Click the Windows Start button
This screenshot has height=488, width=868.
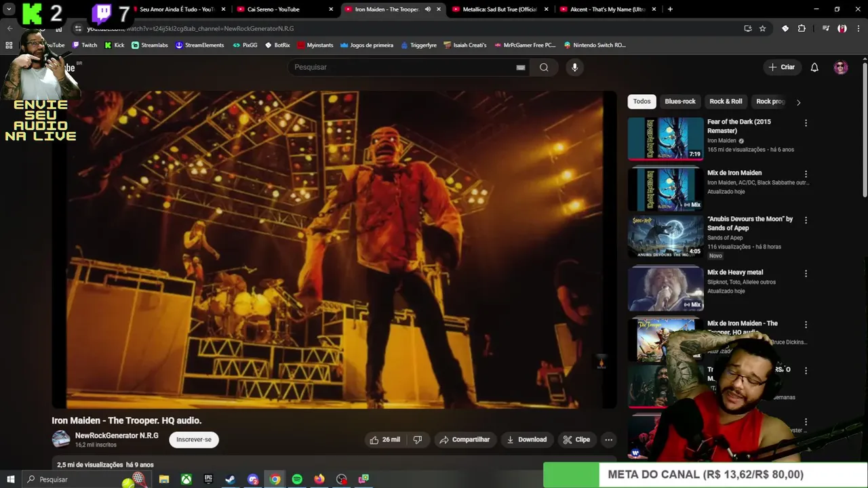10,479
